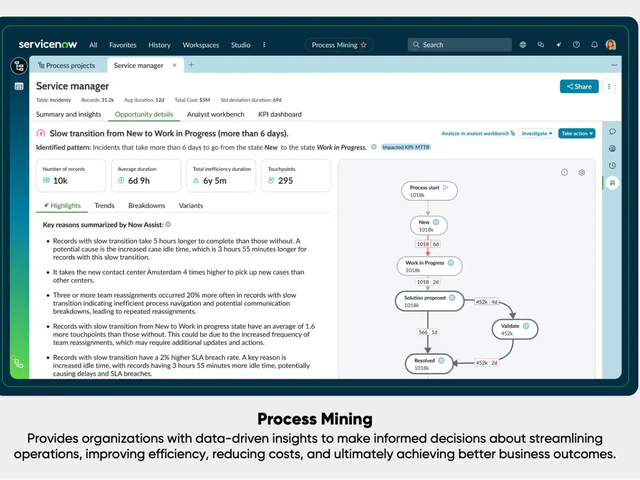The height and width of the screenshot is (480, 640).
Task: Open the Studio menu
Action: tap(240, 45)
